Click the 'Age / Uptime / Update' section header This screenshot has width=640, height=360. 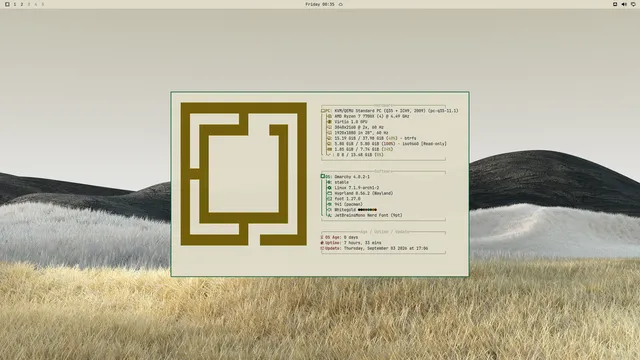[385, 232]
